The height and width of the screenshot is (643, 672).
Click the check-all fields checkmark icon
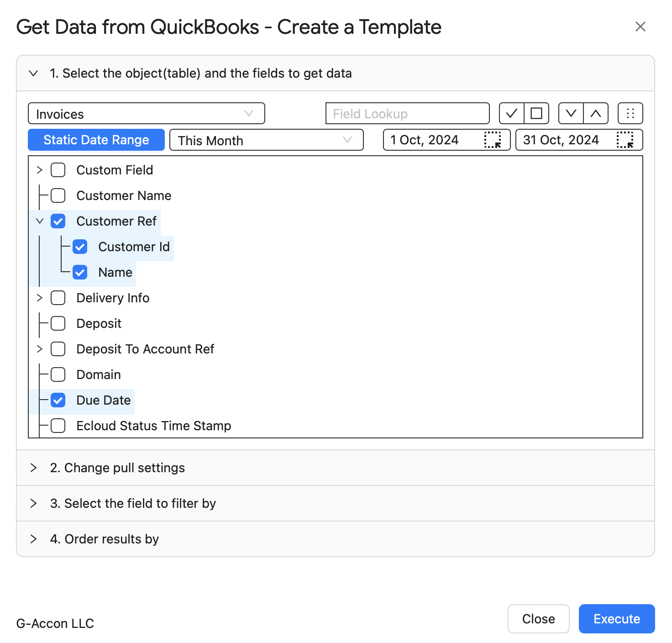click(x=512, y=113)
